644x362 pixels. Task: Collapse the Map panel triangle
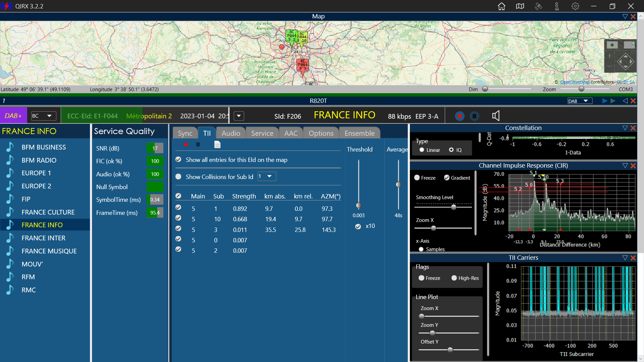(625, 16)
